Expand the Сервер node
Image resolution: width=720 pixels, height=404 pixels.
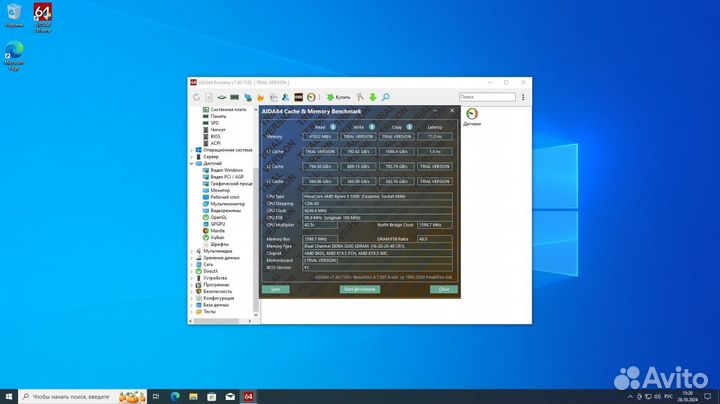click(x=191, y=157)
